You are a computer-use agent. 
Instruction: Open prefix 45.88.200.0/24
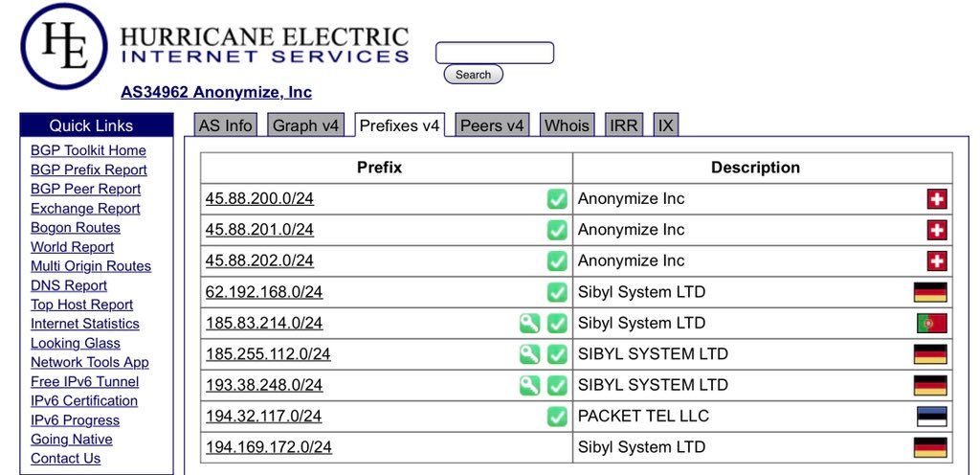pos(259,199)
